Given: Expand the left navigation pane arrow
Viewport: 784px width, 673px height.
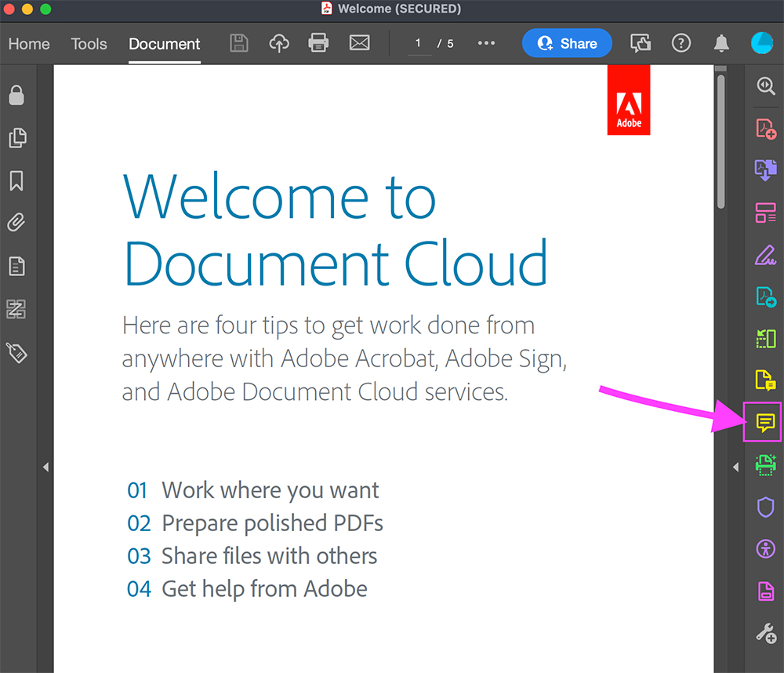Looking at the screenshot, I should click(x=45, y=467).
